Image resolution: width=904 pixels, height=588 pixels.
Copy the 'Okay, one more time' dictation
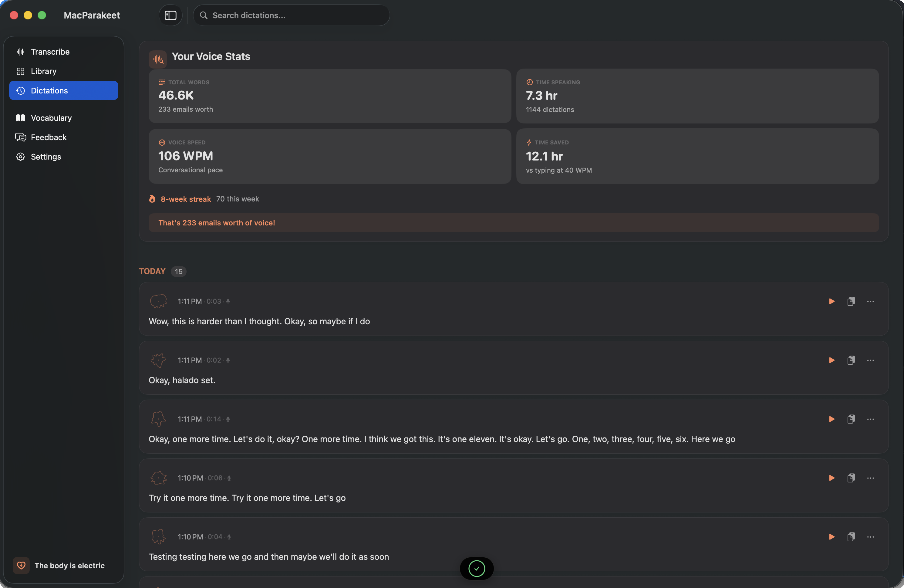pyautogui.click(x=851, y=419)
